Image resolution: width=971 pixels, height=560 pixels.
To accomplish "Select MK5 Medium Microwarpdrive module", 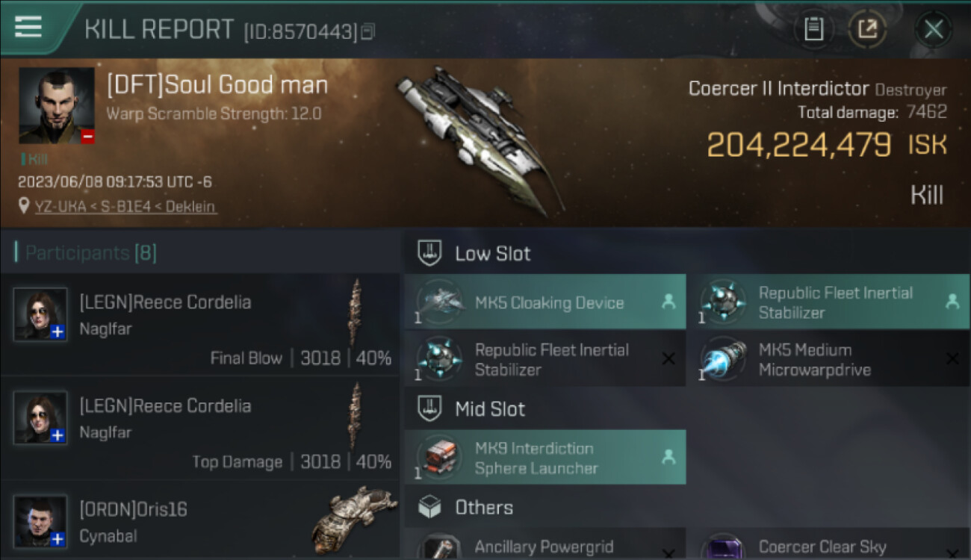I will tap(828, 359).
